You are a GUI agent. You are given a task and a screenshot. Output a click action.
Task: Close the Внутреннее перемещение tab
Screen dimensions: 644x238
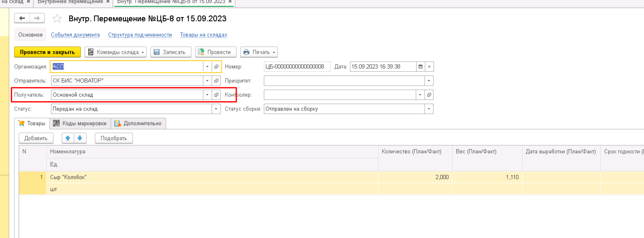coord(108,2)
